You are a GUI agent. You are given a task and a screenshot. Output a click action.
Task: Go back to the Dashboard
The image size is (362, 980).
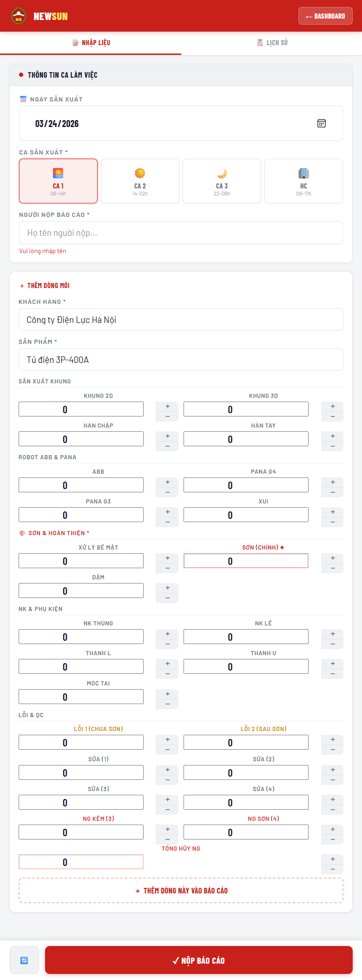[325, 16]
